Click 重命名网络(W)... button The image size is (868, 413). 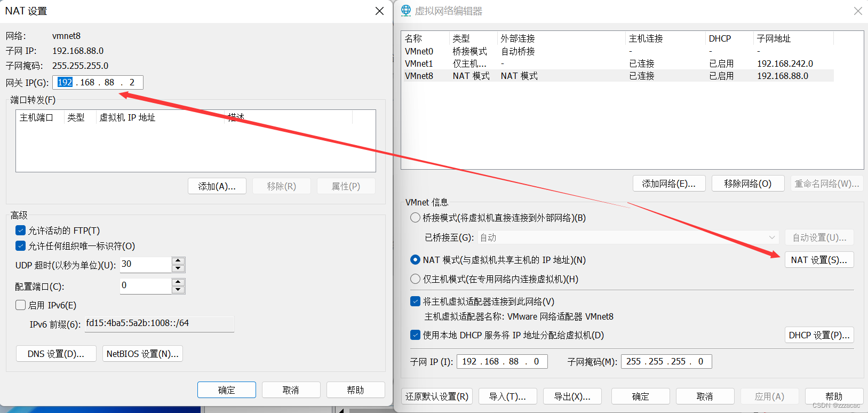point(827,184)
